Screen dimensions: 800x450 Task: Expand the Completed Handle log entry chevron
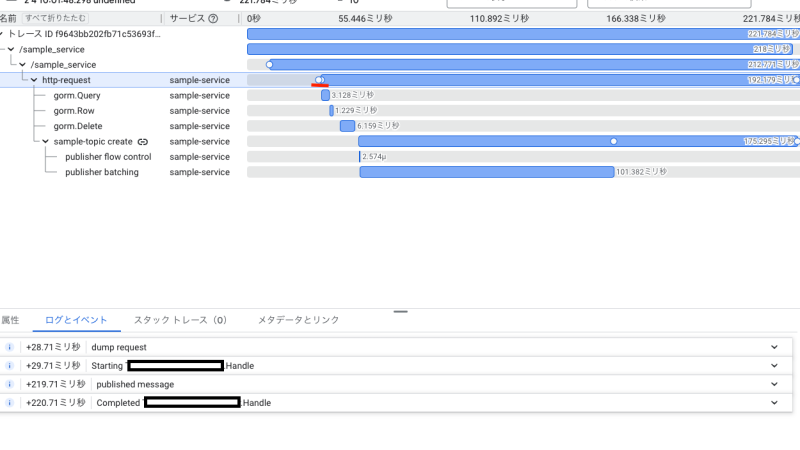click(x=774, y=403)
